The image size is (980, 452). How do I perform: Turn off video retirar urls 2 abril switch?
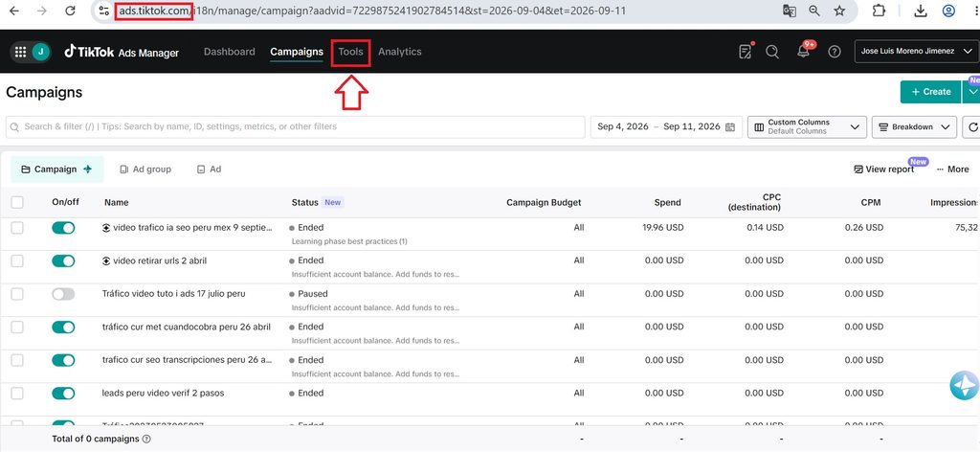pos(63,260)
